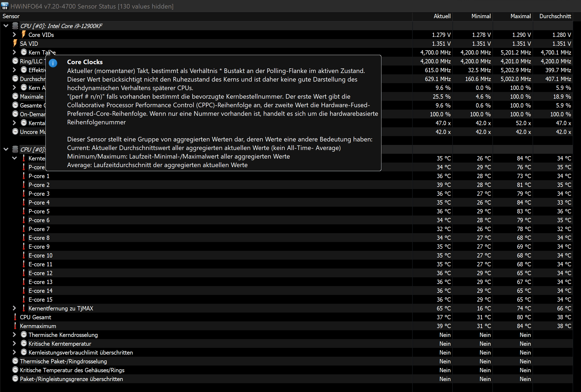581x392 pixels.
Task: Expand the Kernleistungsverbrauchlimit überschritten row
Action: 14,352
